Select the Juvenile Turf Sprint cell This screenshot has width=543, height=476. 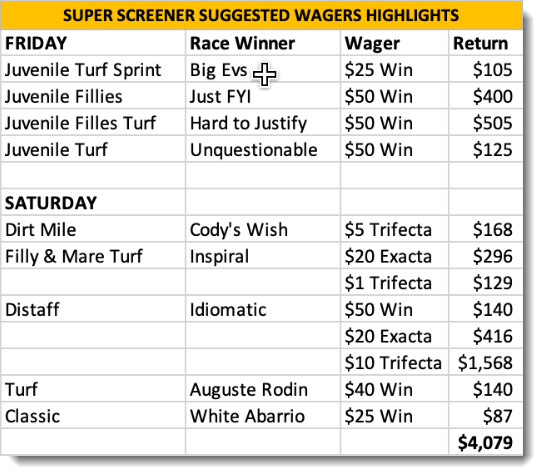[93, 69]
